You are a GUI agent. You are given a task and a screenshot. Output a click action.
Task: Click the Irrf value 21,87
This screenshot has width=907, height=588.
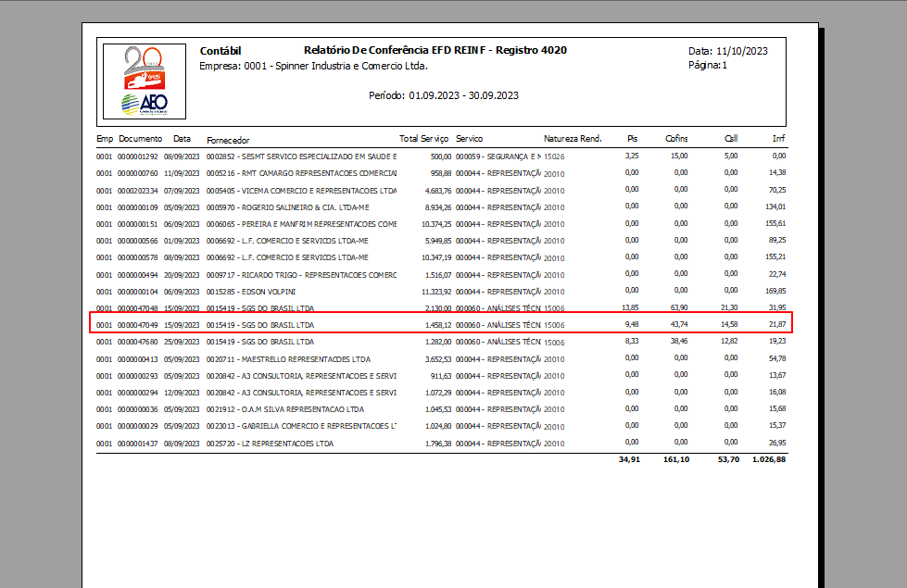tap(777, 324)
